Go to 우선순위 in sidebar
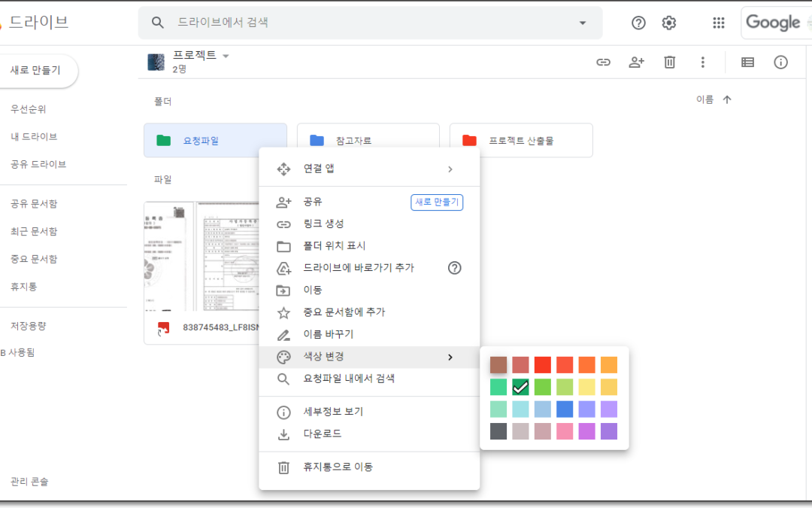The image size is (812, 508). pos(28,109)
